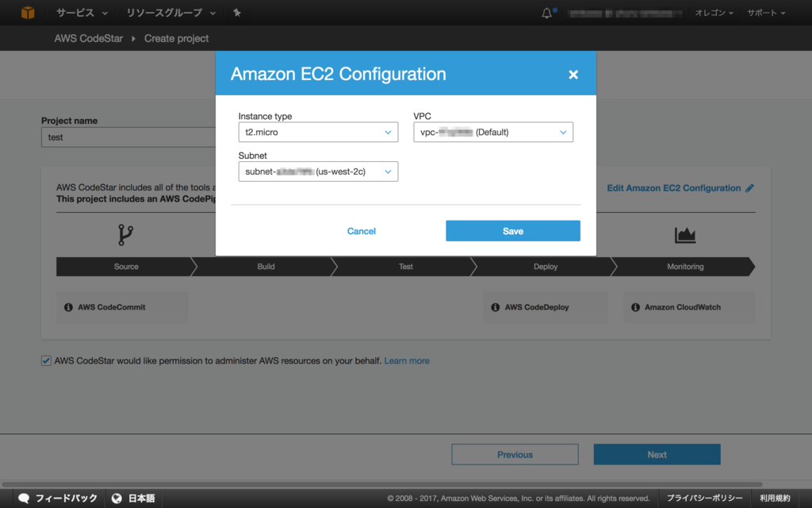Select the Test pipeline stage
812x508 pixels.
click(x=405, y=267)
